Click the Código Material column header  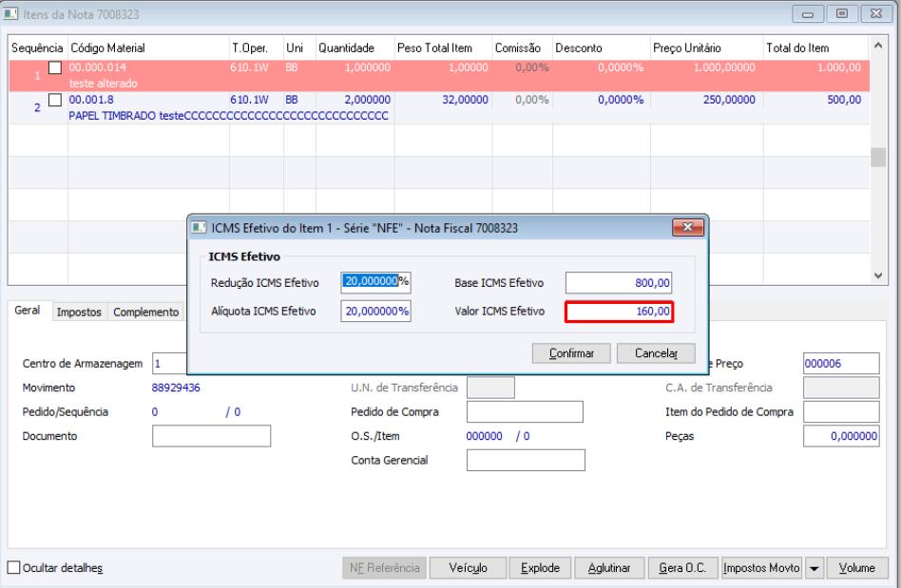coord(148,48)
